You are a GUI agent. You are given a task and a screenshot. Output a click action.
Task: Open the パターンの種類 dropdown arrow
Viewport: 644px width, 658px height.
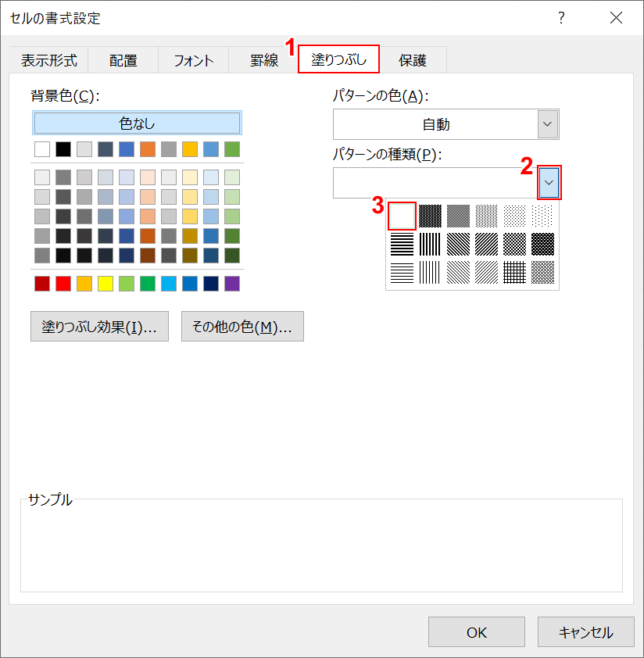pos(549,183)
